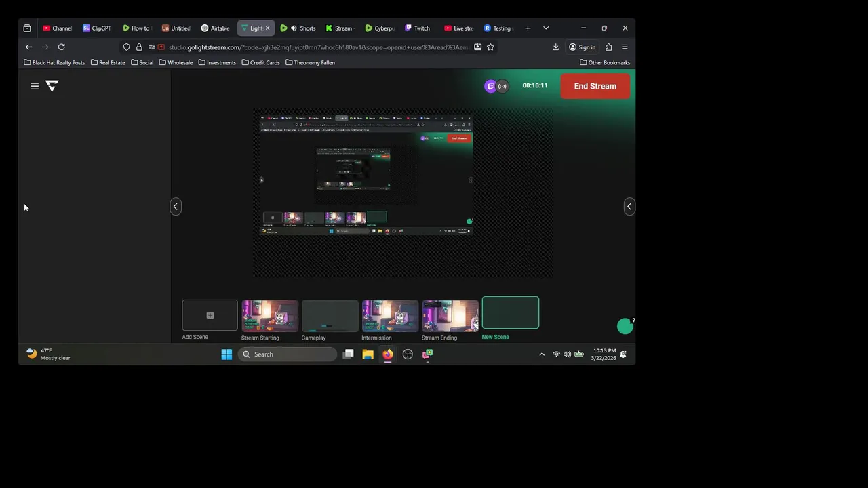Image resolution: width=868 pixels, height=488 pixels.
Task: Click the Lightstream logo icon
Action: click(x=52, y=86)
